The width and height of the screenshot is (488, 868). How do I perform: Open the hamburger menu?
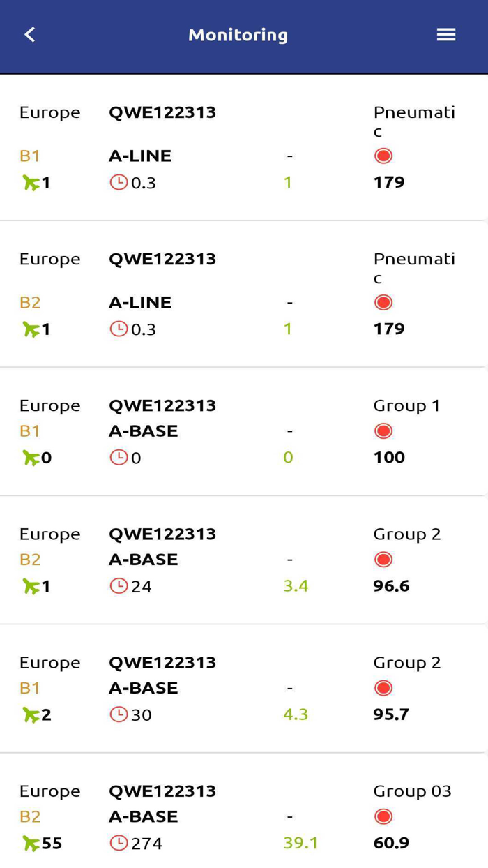(x=446, y=33)
